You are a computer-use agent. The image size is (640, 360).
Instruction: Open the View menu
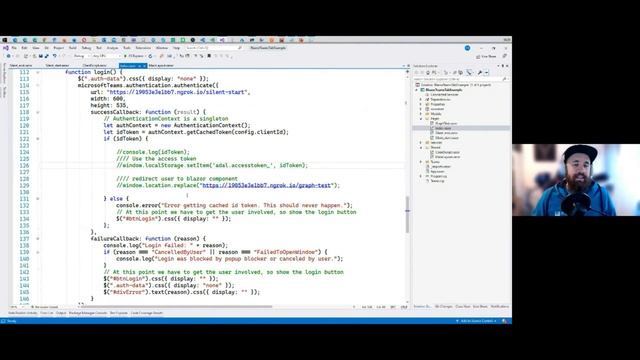[x=36, y=48]
